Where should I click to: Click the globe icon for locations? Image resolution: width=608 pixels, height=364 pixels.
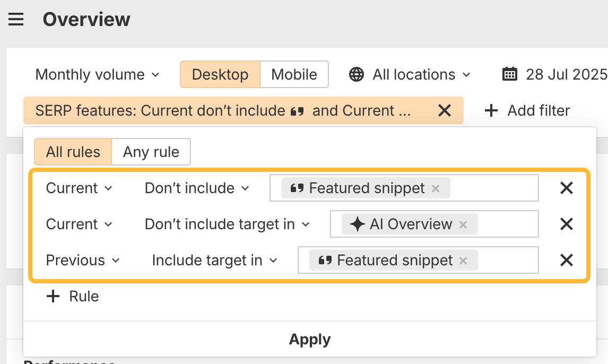pos(357,74)
